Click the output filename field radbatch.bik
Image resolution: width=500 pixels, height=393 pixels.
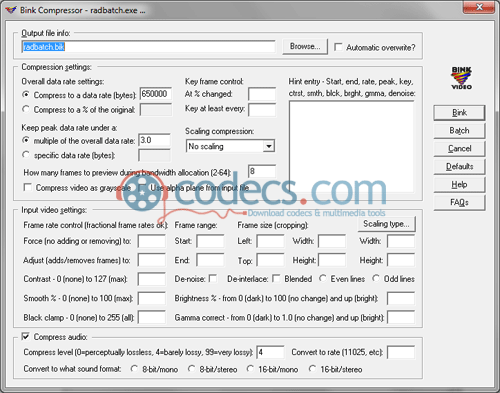tap(148, 47)
